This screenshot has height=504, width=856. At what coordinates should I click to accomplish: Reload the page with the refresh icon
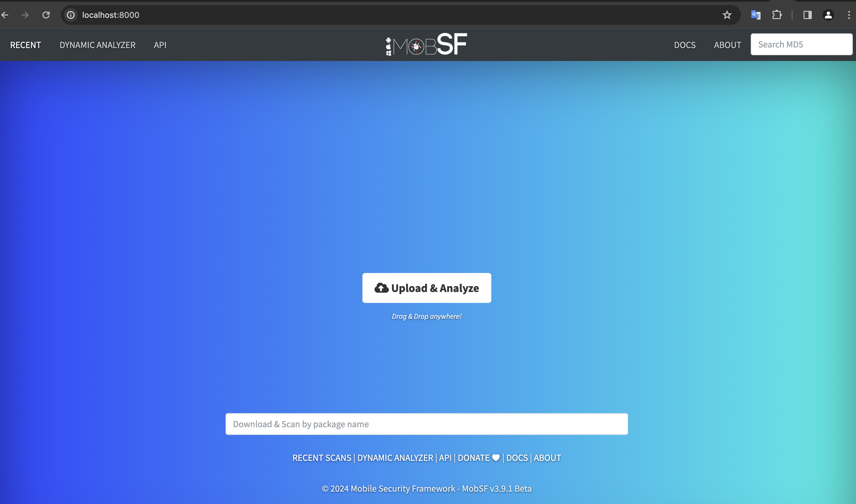click(46, 15)
